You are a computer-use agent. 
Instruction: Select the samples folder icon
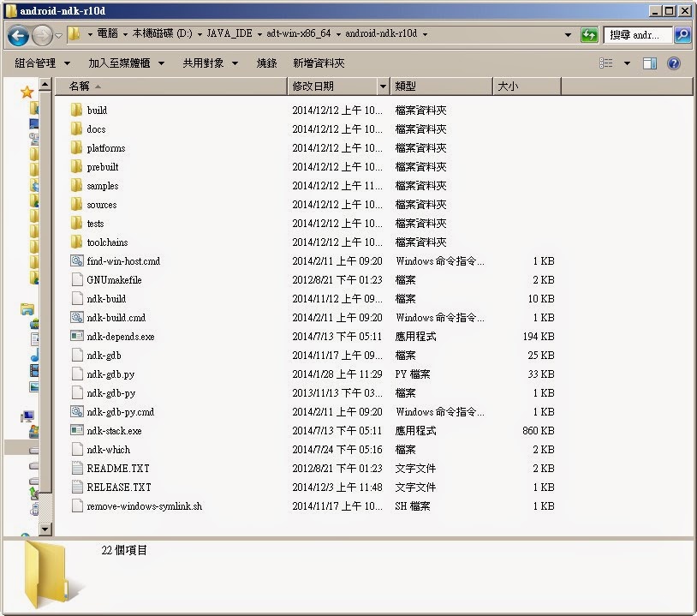pos(76,185)
